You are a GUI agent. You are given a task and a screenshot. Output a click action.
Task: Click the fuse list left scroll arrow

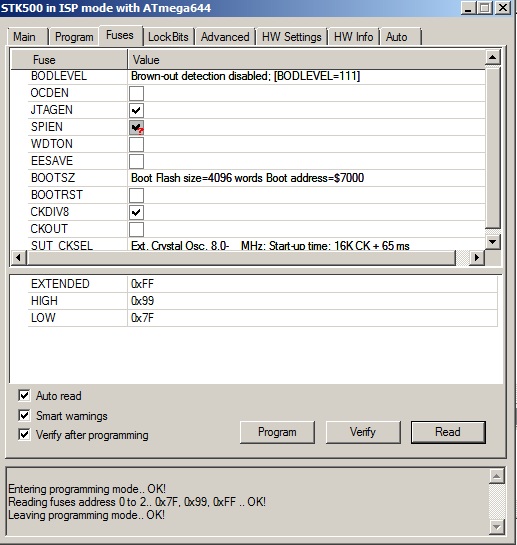pyautogui.click(x=19, y=258)
